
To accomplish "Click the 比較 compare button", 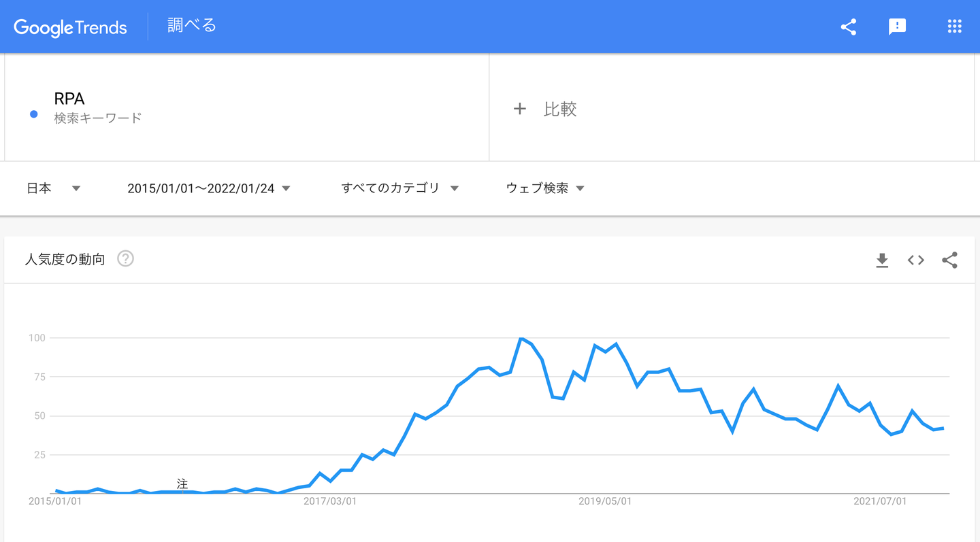I will (x=559, y=109).
